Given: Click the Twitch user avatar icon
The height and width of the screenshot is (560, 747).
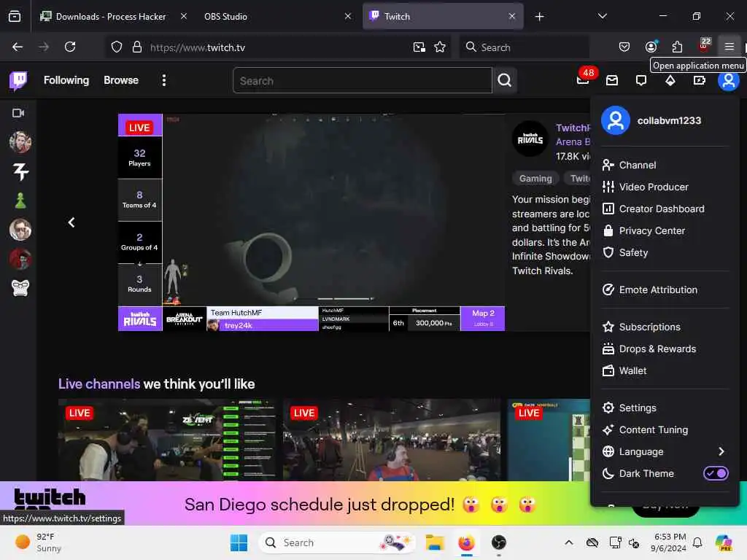Looking at the screenshot, I should (729, 80).
